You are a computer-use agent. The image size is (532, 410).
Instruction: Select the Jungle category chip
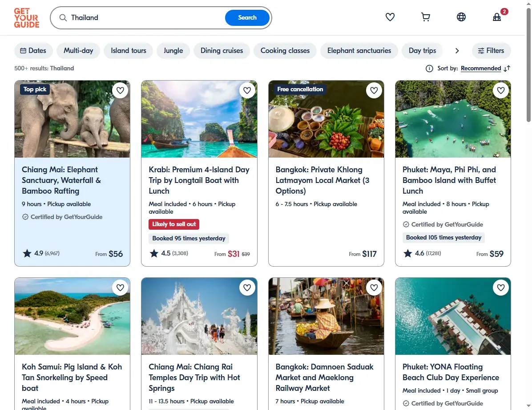coord(173,51)
